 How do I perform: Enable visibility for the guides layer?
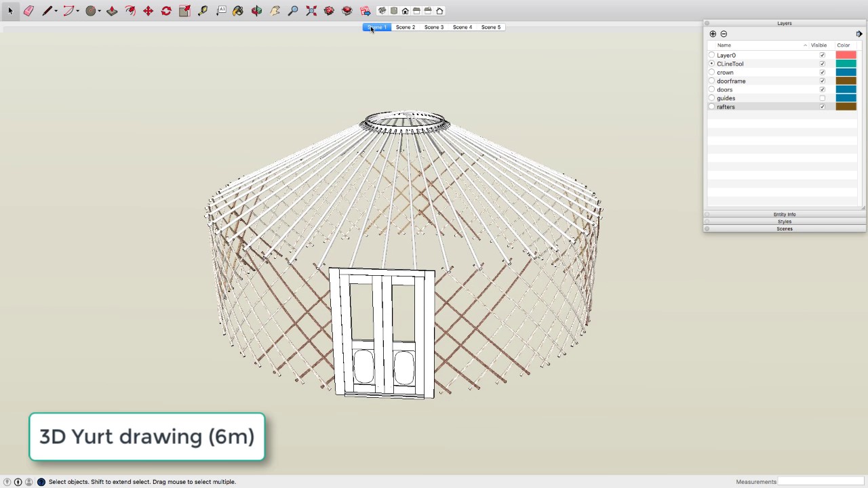[x=823, y=98]
